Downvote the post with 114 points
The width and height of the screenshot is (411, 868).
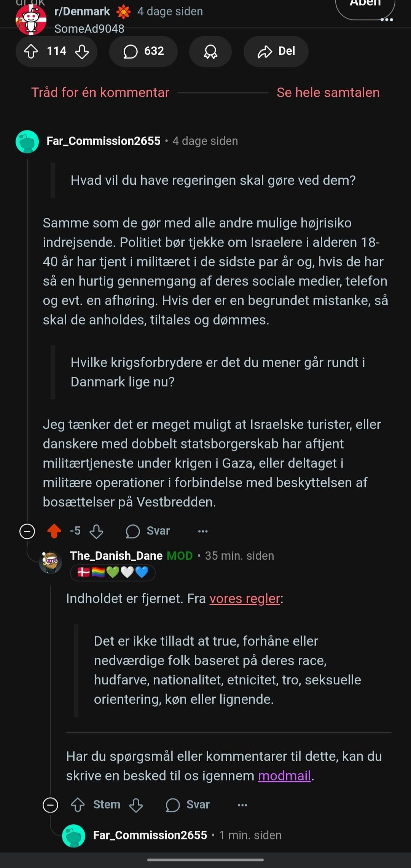pyautogui.click(x=82, y=51)
